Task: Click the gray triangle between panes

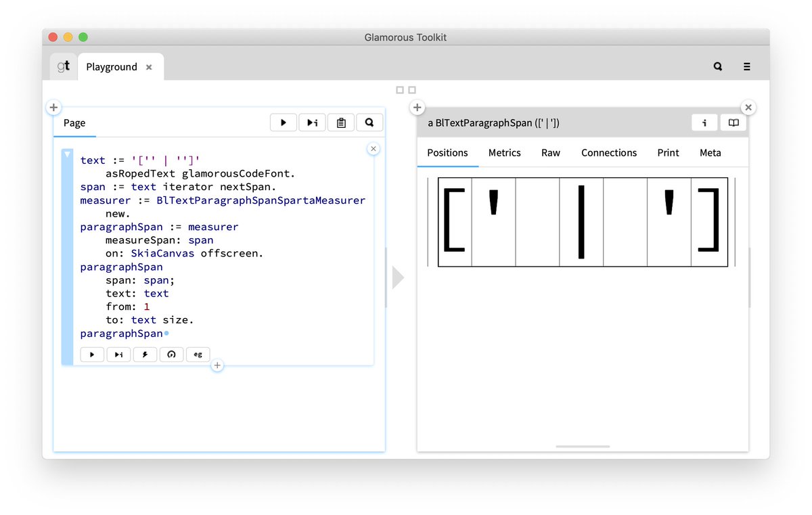Action: click(x=398, y=277)
